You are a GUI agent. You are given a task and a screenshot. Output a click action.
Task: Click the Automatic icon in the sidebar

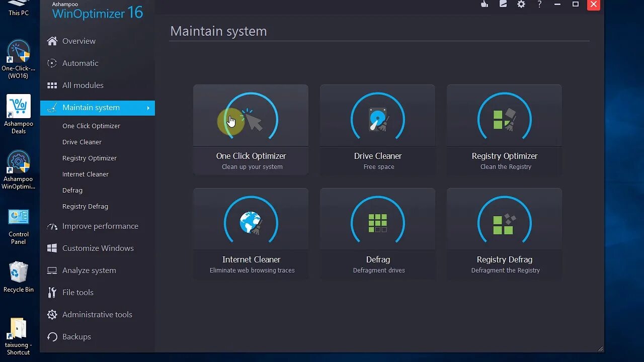pos(52,63)
